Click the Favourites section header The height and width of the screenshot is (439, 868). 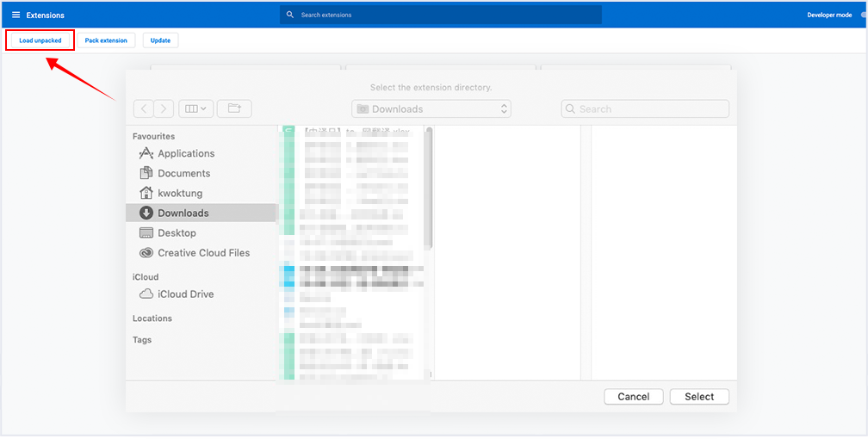[x=154, y=136]
